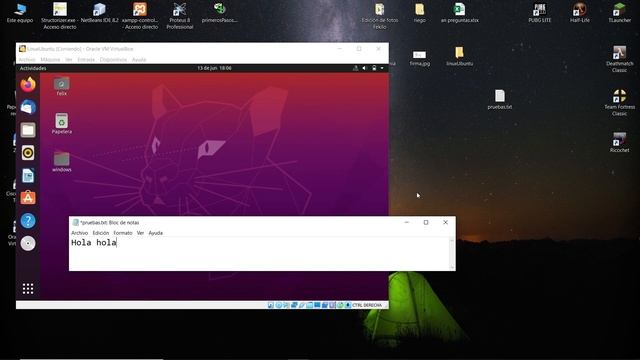This screenshot has height=360, width=640.
Task: Open the VirtualBox Máquina menu
Action: pos(50,60)
